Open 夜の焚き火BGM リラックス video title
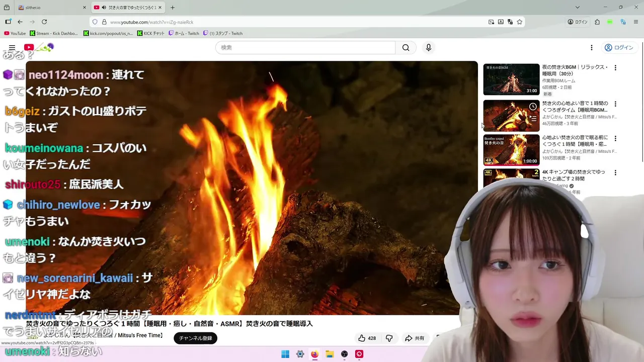The image size is (644, 362). tap(575, 70)
